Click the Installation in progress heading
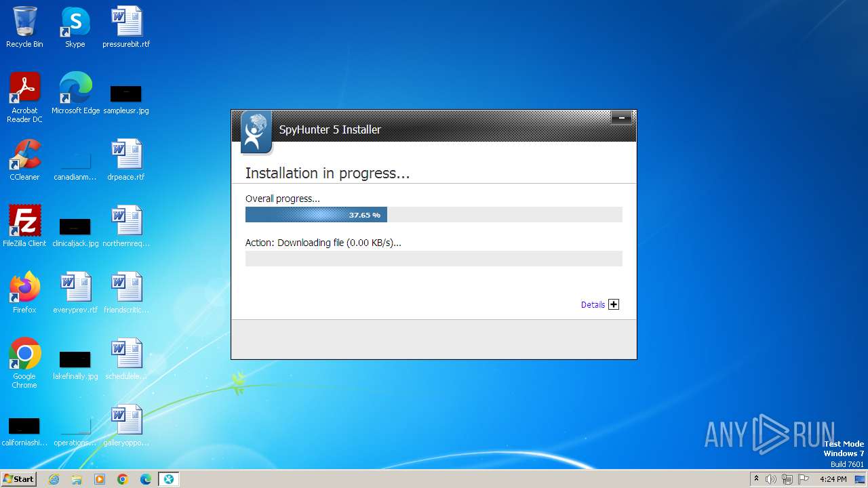868x488 pixels. tap(328, 174)
